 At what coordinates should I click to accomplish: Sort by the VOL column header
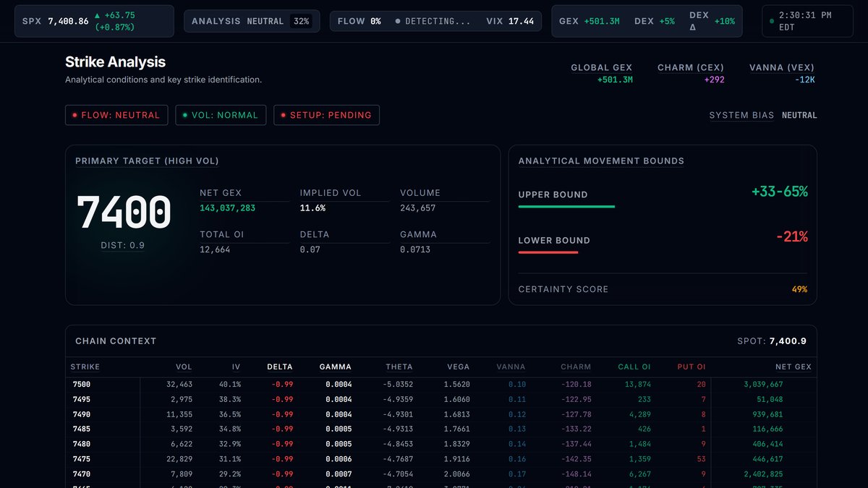click(184, 367)
